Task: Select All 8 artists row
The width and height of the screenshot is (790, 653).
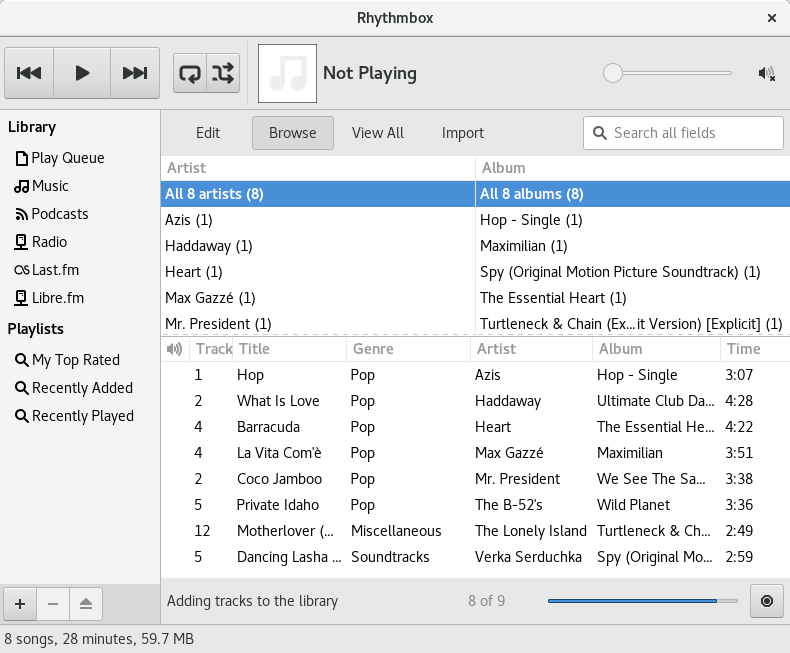Action: (x=318, y=194)
